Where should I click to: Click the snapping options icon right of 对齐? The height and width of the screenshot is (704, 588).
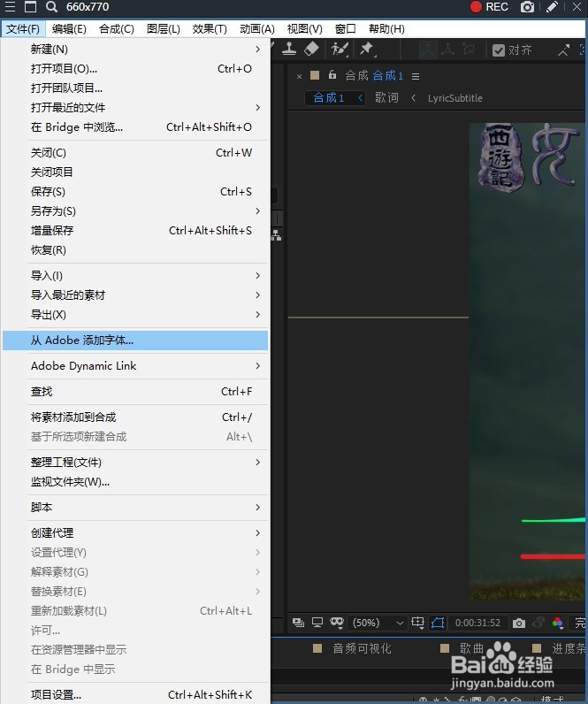[564, 50]
